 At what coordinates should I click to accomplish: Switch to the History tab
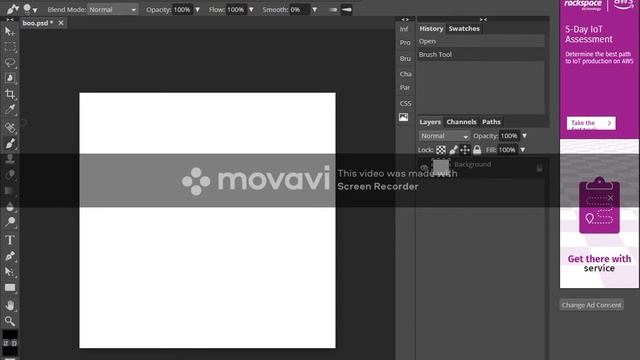tap(431, 29)
